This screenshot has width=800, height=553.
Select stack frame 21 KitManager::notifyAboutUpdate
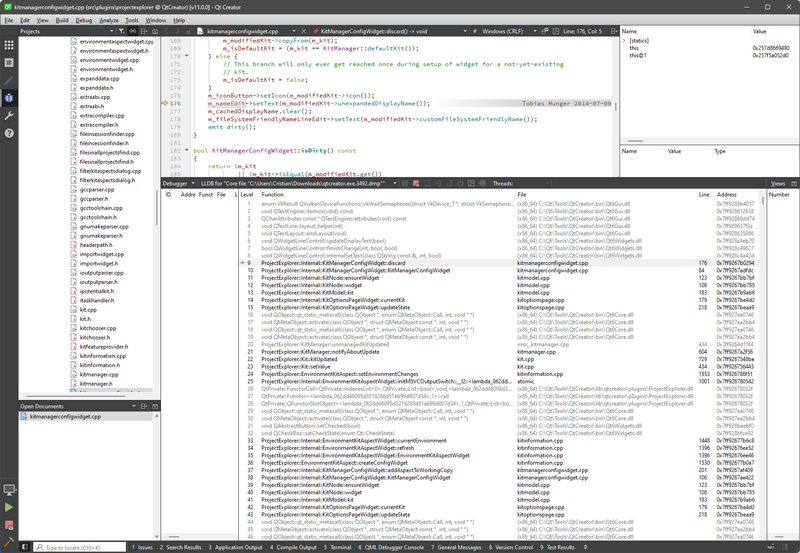(x=500, y=352)
